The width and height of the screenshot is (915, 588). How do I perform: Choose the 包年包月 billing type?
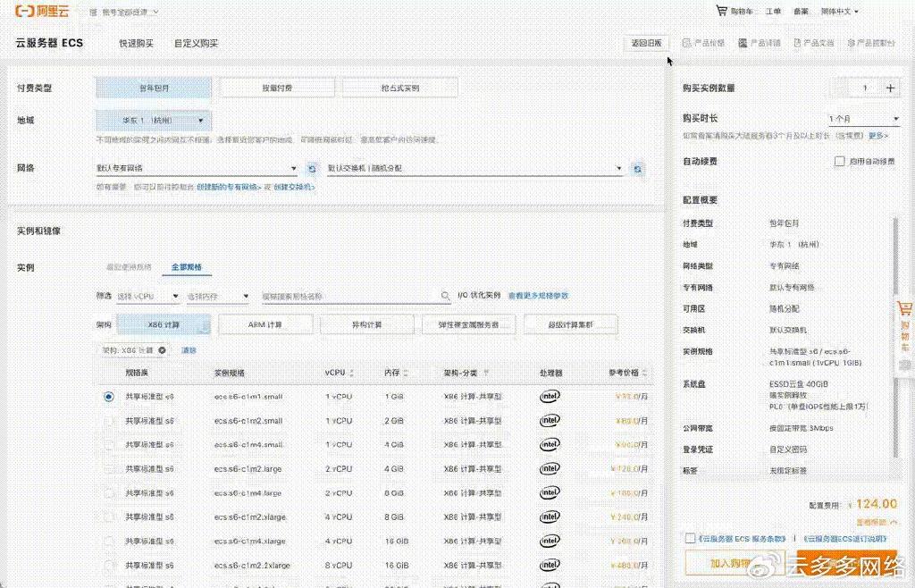point(154,88)
